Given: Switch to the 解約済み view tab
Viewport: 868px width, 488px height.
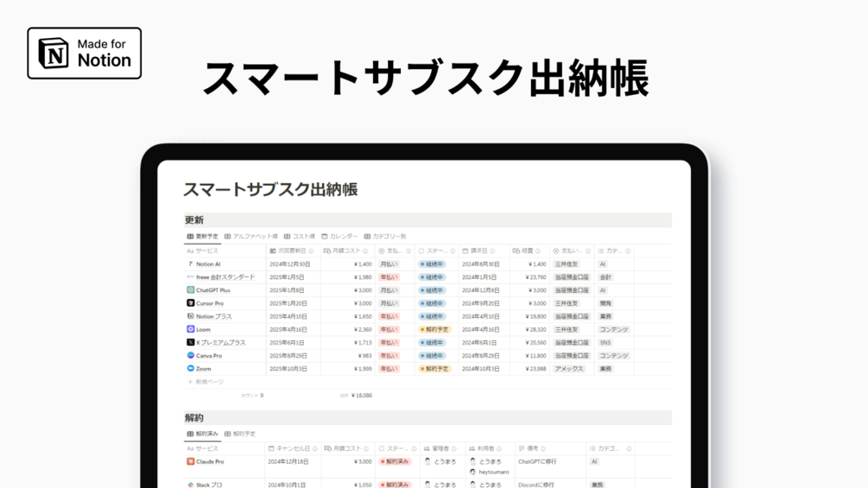Looking at the screenshot, I should coord(203,434).
